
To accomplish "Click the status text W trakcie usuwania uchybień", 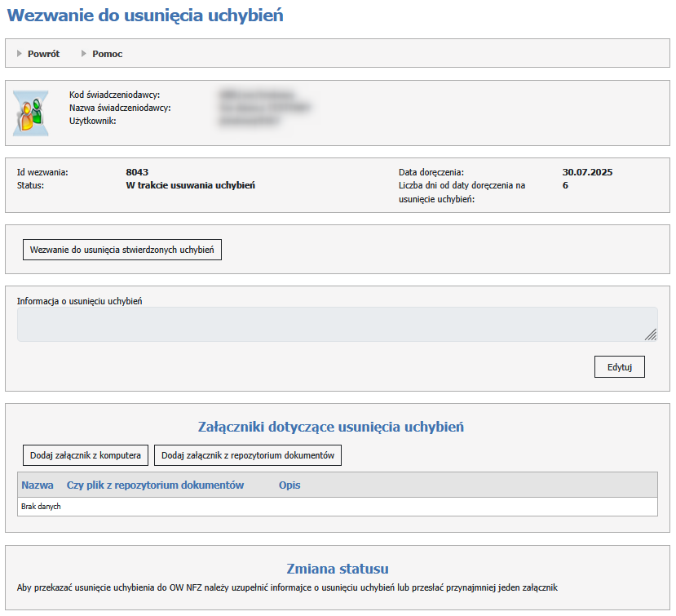I will pyautogui.click(x=191, y=185).
